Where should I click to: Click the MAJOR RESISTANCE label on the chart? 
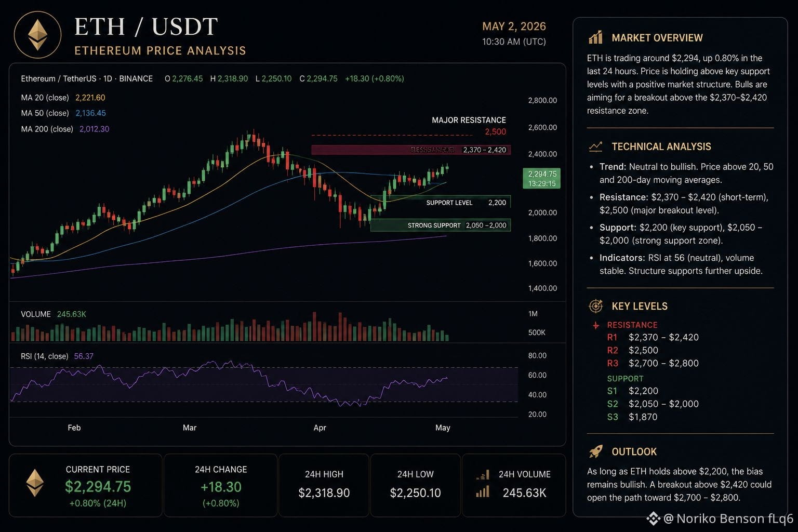coord(469,120)
